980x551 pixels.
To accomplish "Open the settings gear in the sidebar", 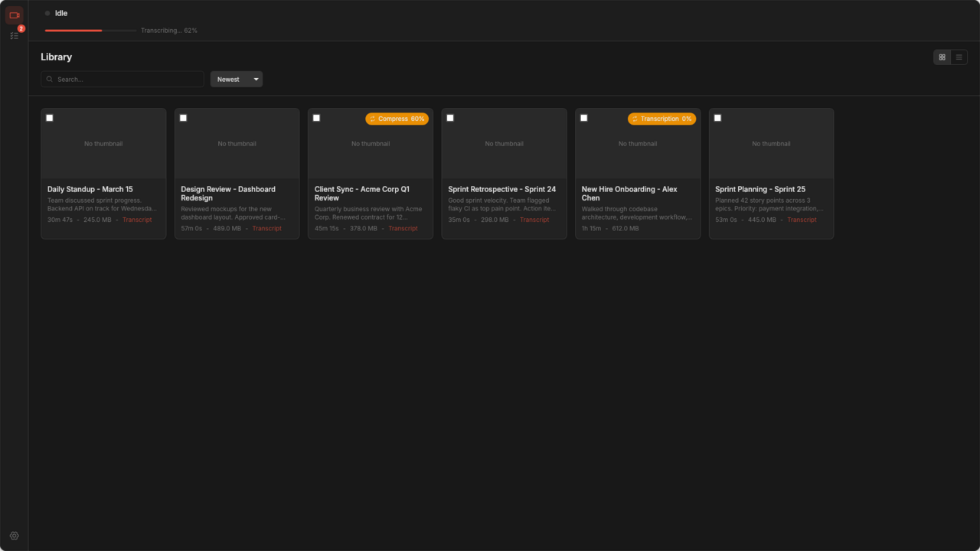I will pyautogui.click(x=13, y=536).
